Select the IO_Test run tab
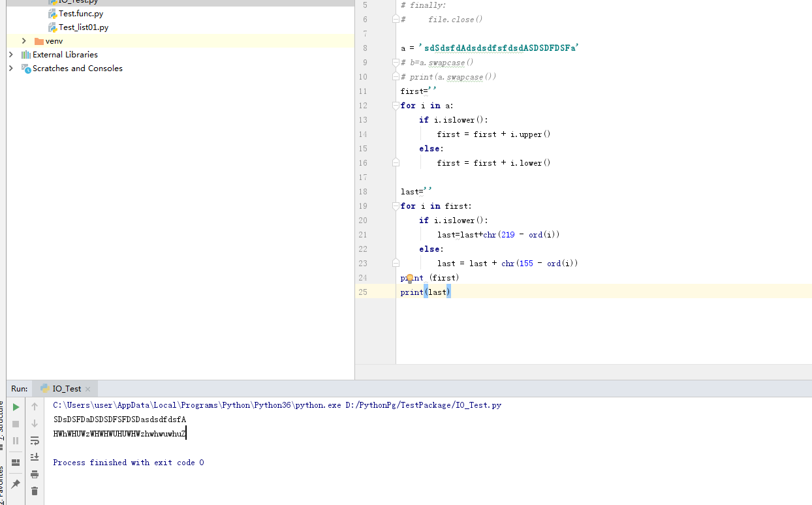This screenshot has width=812, height=505. (67, 389)
